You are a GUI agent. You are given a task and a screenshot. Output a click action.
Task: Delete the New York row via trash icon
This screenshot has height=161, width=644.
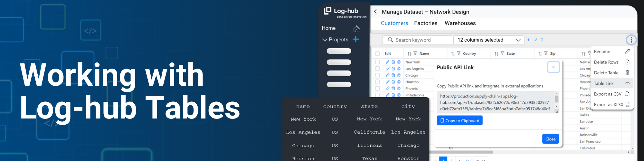[393, 62]
